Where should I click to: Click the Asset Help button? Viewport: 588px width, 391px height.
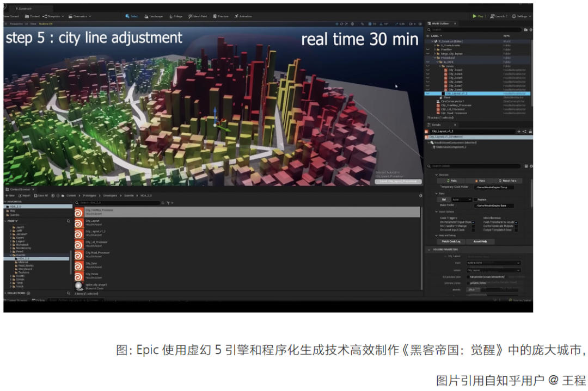pyautogui.click(x=480, y=241)
